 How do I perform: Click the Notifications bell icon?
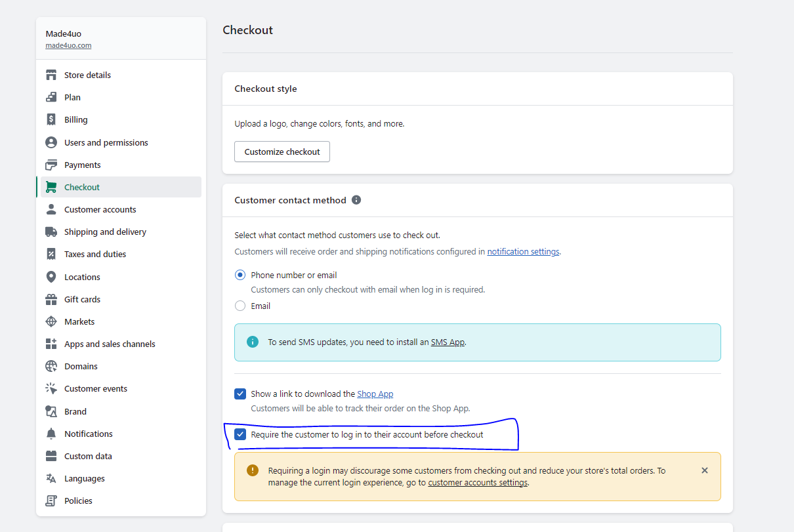(x=51, y=434)
